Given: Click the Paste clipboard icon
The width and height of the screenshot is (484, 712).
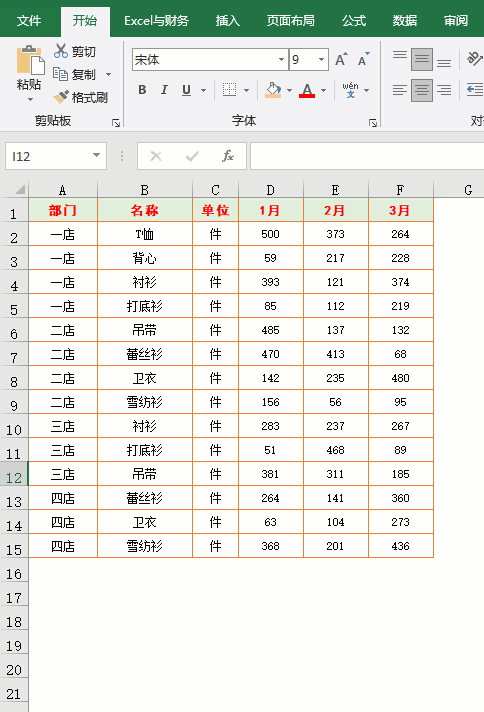Looking at the screenshot, I should pos(30,60).
